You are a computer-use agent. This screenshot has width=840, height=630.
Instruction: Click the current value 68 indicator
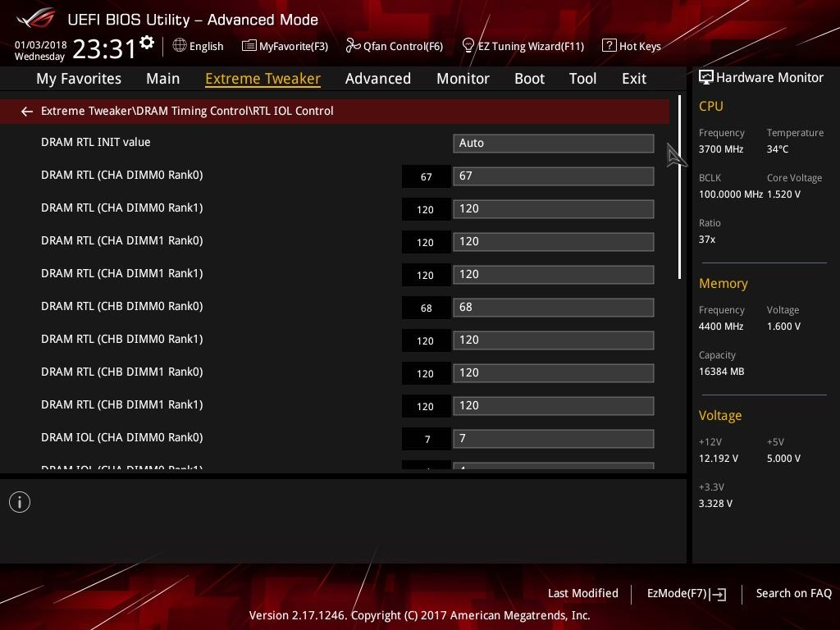(426, 308)
